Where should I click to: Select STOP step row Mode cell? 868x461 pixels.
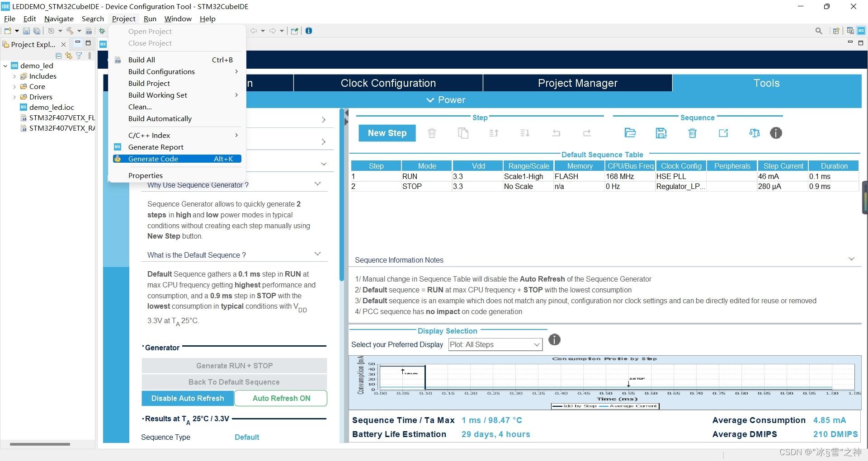426,186
